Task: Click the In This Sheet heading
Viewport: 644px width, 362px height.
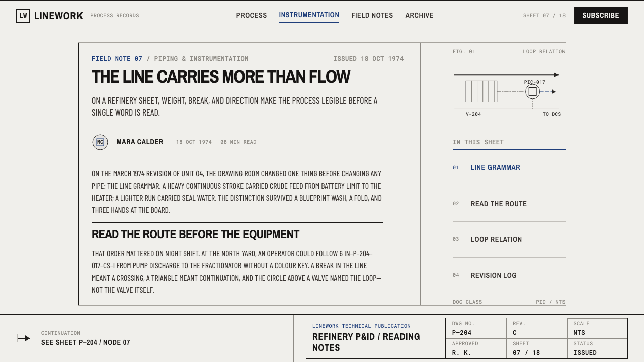Action: [478, 142]
